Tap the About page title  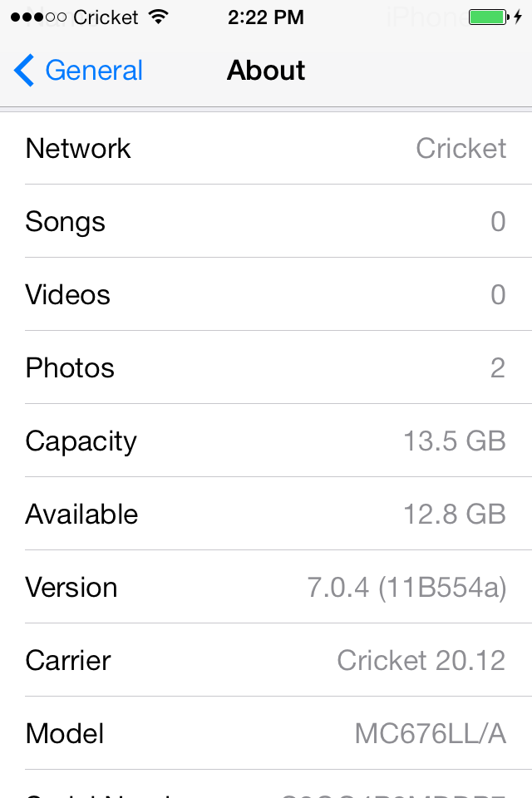pyautogui.click(x=266, y=71)
